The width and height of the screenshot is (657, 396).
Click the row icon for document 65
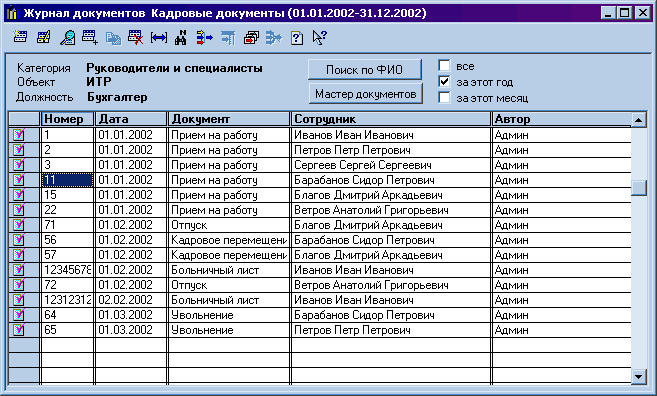point(19,330)
